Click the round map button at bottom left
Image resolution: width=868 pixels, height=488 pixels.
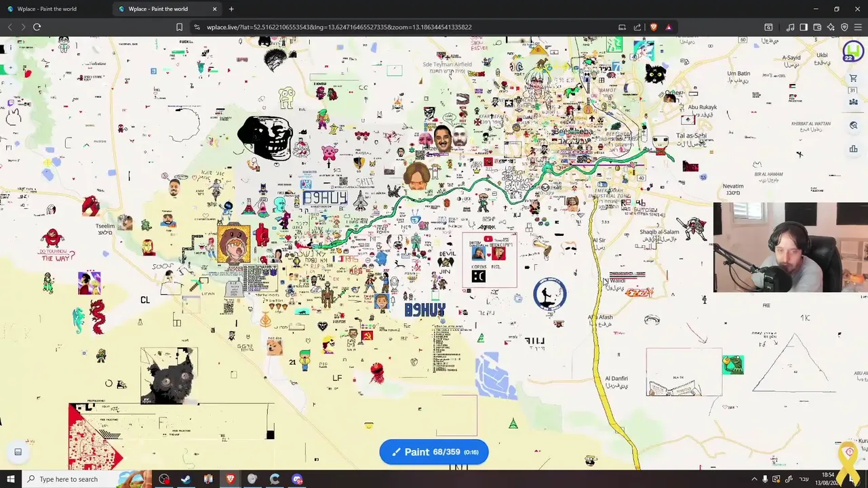[x=18, y=452]
